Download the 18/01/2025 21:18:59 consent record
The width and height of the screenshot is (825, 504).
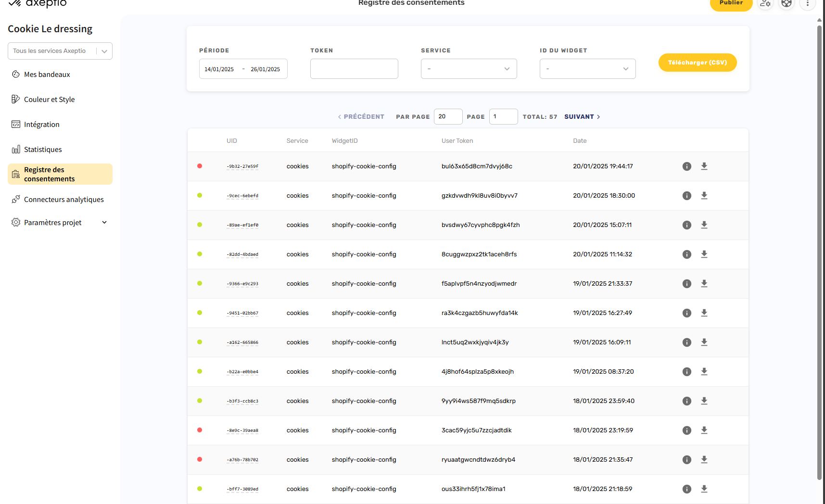(x=704, y=489)
